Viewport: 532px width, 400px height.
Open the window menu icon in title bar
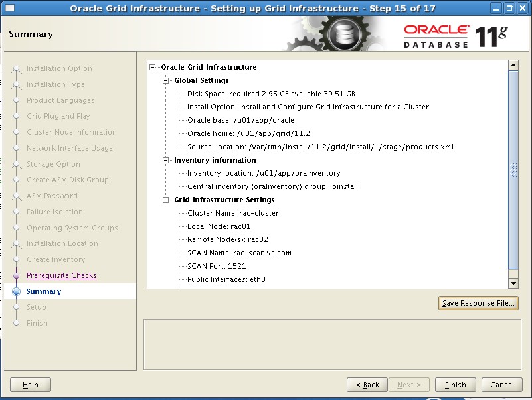(x=9, y=8)
